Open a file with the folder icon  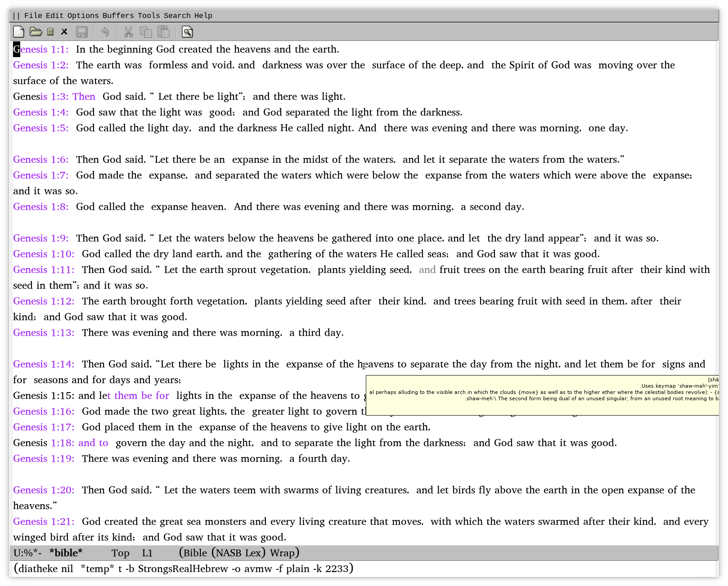36,32
